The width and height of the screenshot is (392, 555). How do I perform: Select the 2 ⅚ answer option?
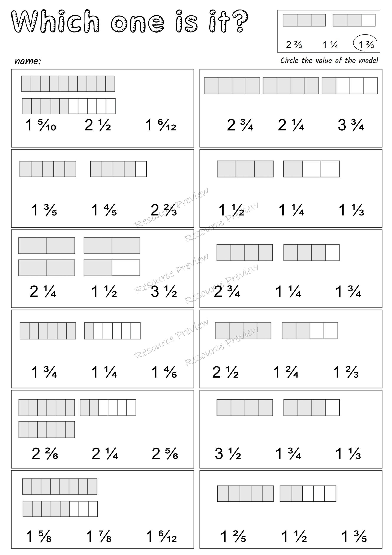165,454
